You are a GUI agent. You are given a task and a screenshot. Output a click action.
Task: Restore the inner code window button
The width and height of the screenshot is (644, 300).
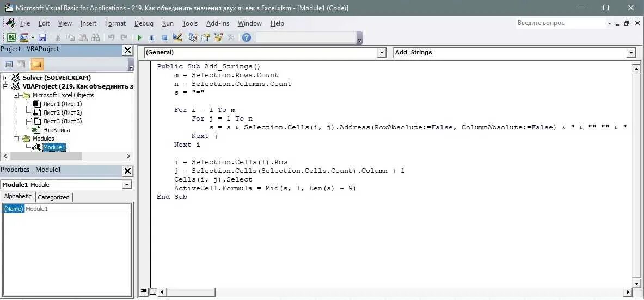coord(627,23)
